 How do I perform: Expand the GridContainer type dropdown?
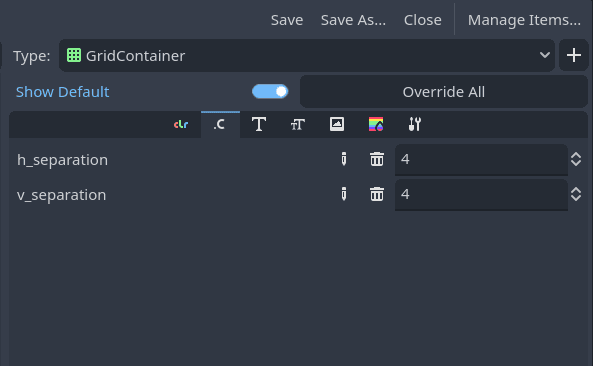pos(307,56)
